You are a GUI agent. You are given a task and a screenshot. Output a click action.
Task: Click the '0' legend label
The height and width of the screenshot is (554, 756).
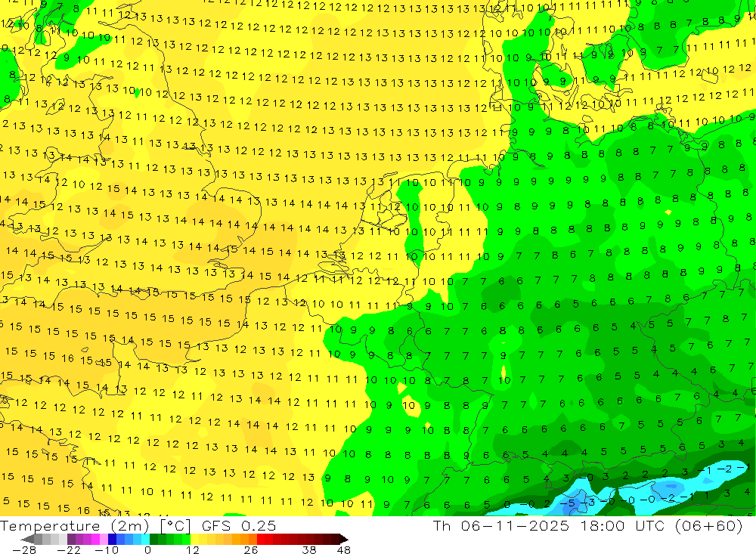[x=147, y=550]
